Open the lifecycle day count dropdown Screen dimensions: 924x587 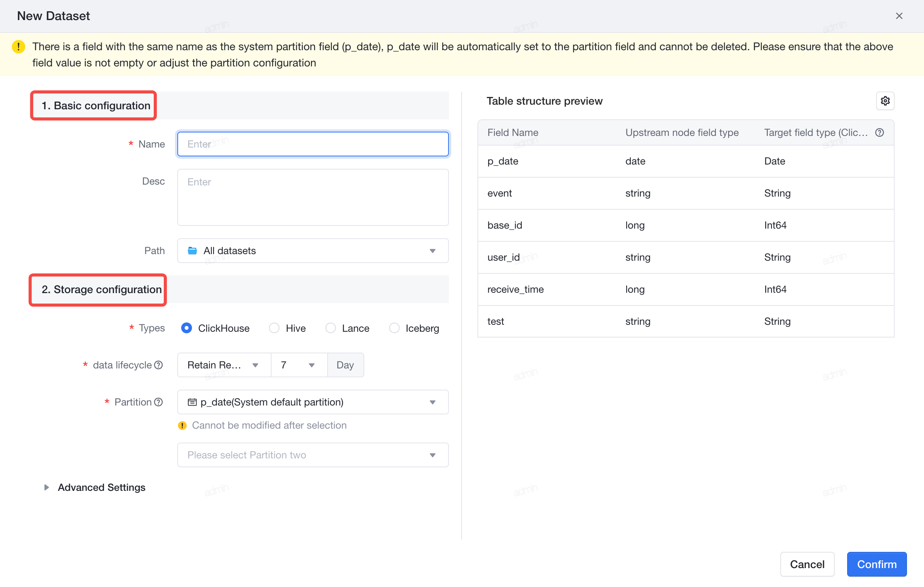point(299,365)
